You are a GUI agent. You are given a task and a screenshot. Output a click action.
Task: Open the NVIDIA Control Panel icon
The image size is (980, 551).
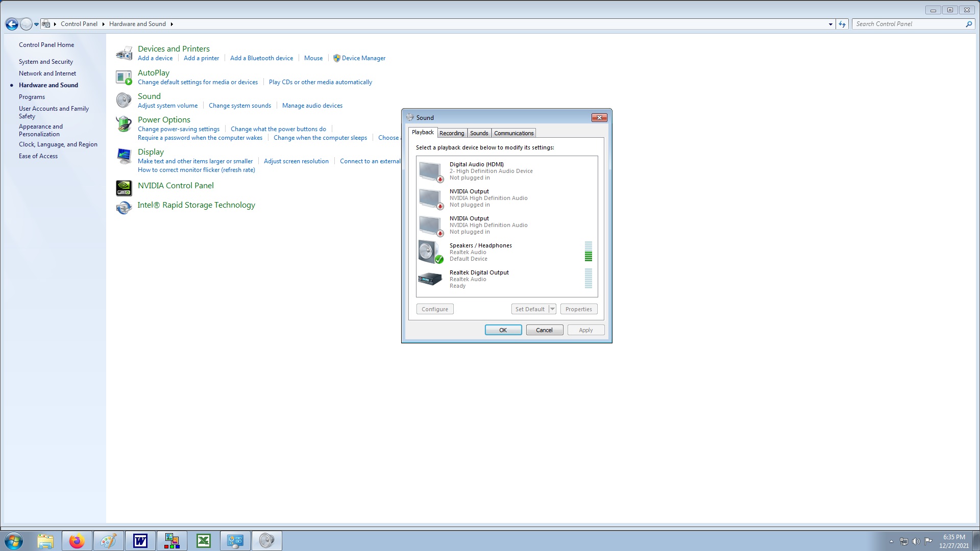pos(124,188)
